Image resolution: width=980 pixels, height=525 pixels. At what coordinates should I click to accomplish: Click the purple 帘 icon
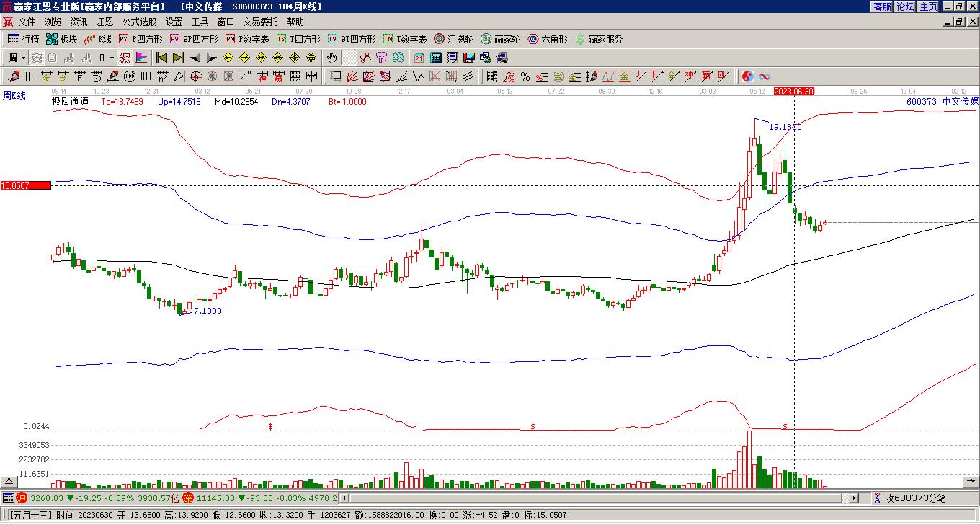pos(381,58)
